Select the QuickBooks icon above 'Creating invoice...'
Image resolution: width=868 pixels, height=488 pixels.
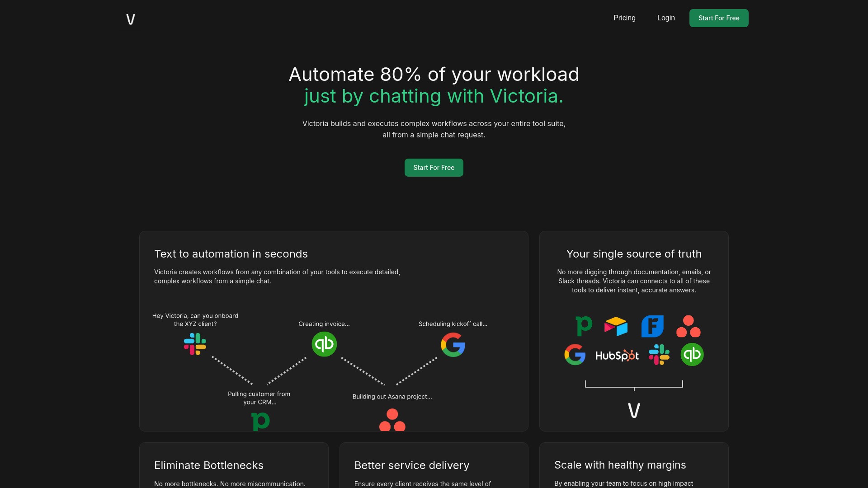[x=324, y=344]
